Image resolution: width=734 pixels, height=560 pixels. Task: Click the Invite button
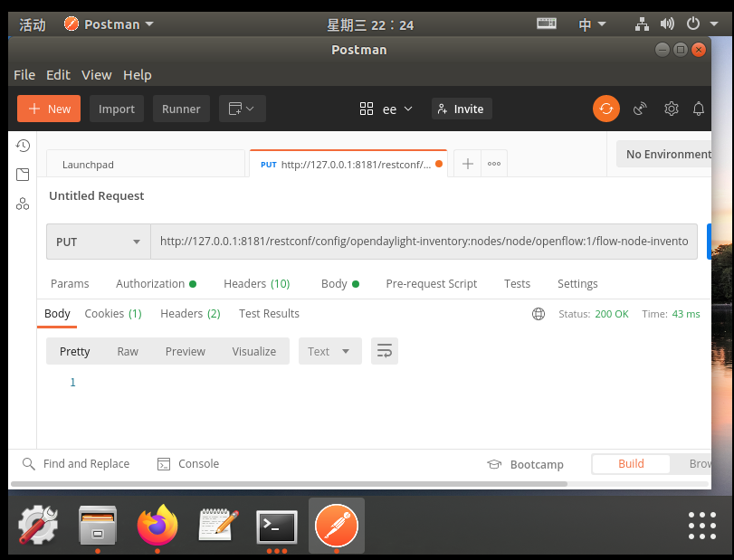pyautogui.click(x=462, y=109)
